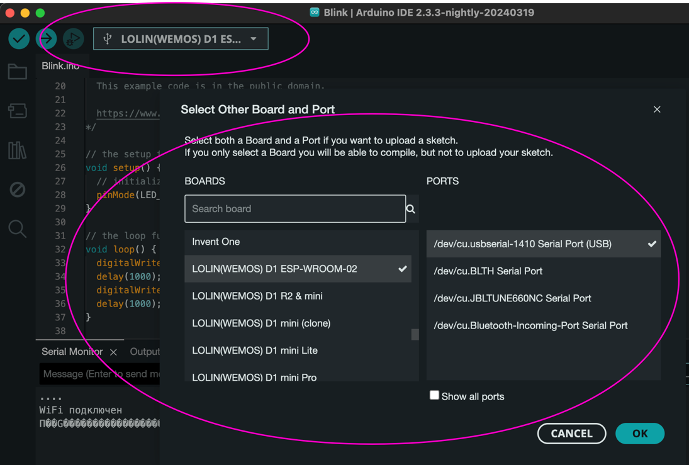Open the Boards Manager sidebar icon
This screenshot has width=690, height=466.
18,110
